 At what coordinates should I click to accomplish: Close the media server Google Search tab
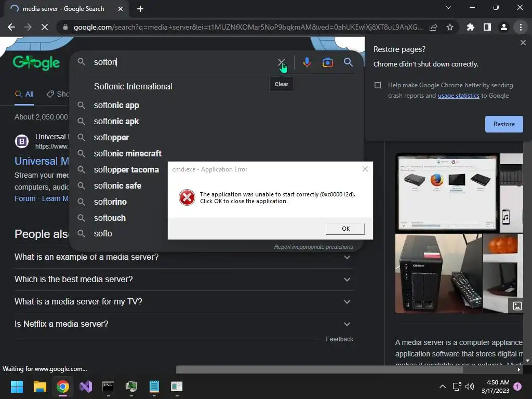(x=121, y=9)
